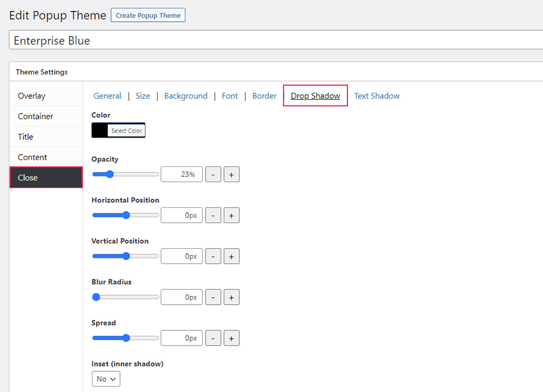Select the Text Shadow tab
The image size is (543, 392).
pos(377,96)
